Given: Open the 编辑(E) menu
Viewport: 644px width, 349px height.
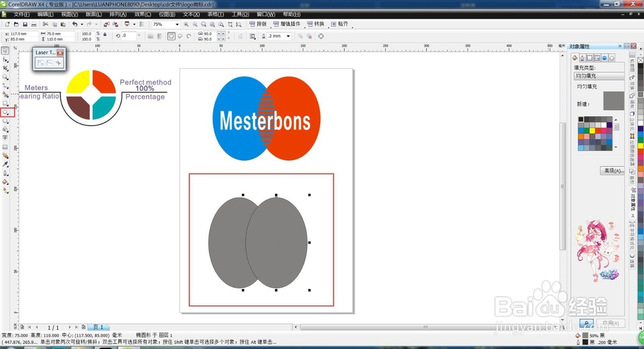Looking at the screenshot, I should click(x=45, y=14).
